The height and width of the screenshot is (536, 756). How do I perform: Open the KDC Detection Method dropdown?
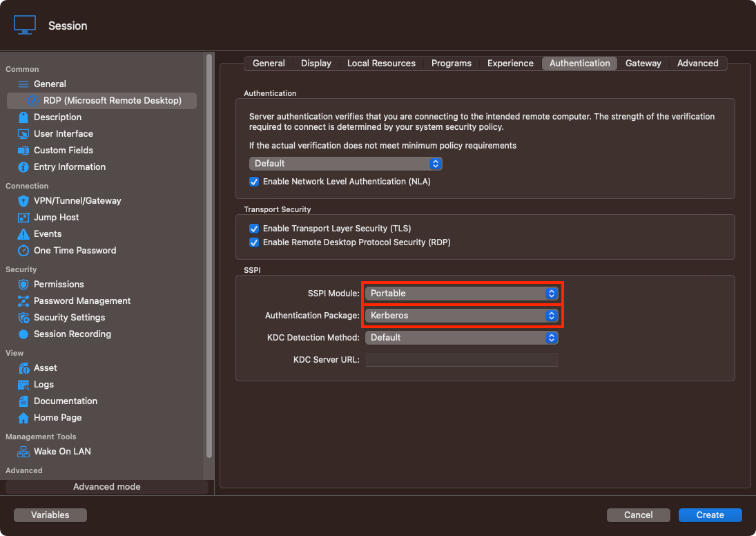coord(461,338)
